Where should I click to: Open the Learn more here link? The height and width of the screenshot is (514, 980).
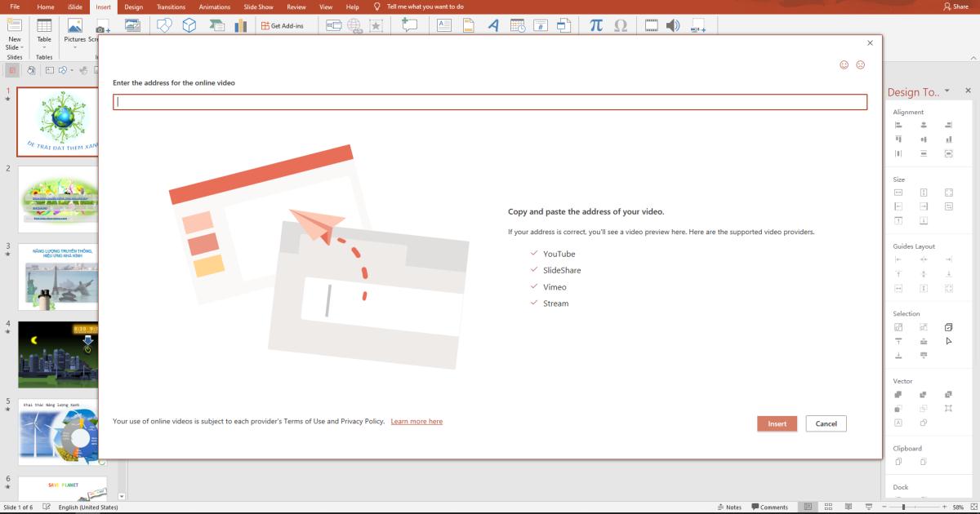pyautogui.click(x=416, y=421)
